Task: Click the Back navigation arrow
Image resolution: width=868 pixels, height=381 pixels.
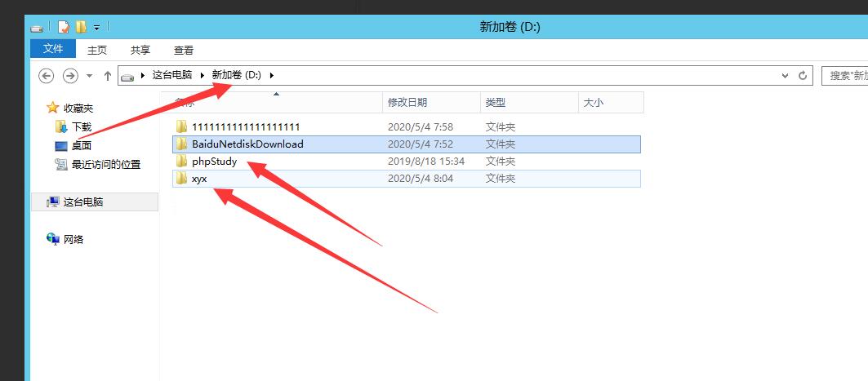Action: click(x=47, y=75)
